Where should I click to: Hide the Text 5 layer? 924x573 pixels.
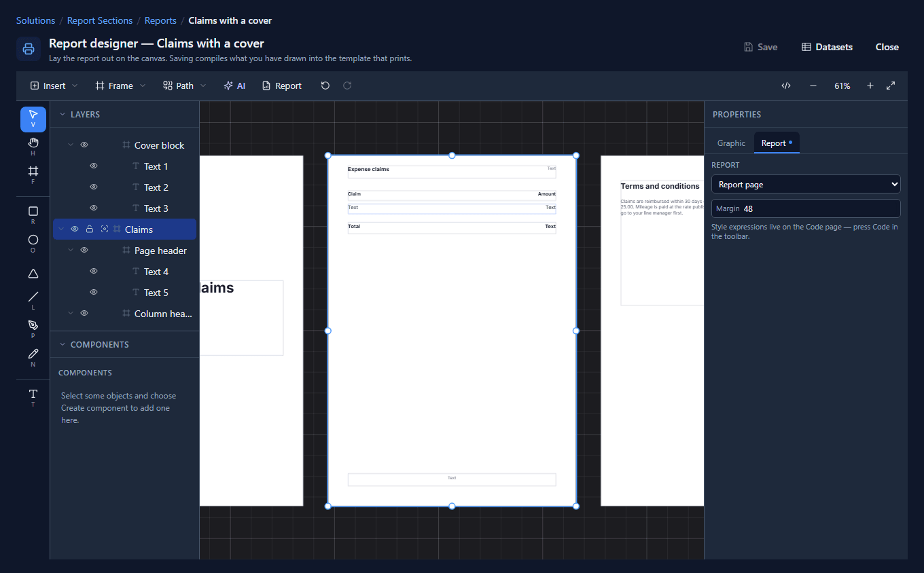coord(94,293)
